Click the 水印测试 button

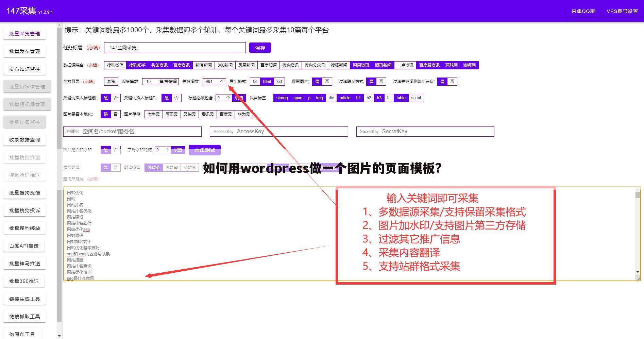tap(205, 150)
